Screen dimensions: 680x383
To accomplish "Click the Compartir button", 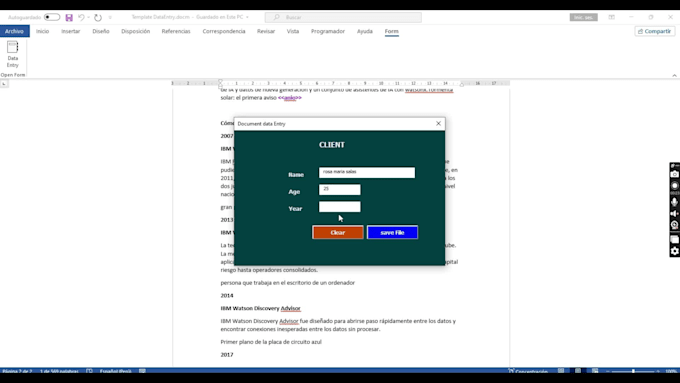I will pos(654,31).
